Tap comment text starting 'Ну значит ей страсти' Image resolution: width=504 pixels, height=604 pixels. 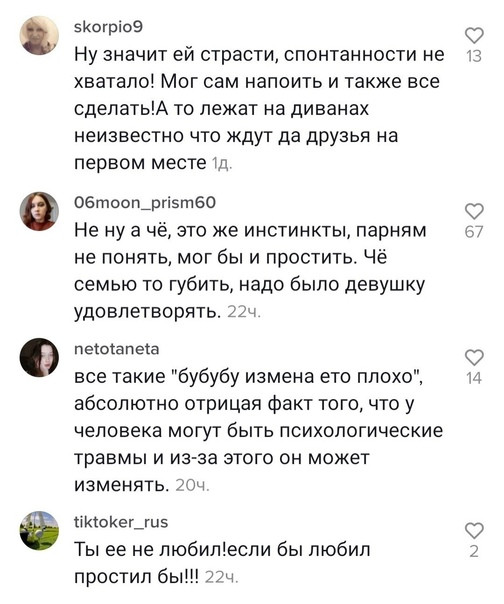coord(259,109)
